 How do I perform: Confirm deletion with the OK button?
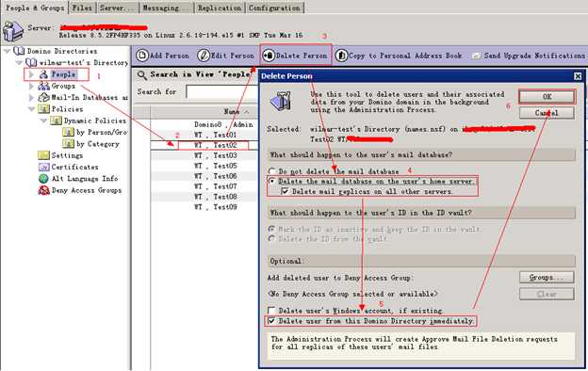[x=547, y=97]
